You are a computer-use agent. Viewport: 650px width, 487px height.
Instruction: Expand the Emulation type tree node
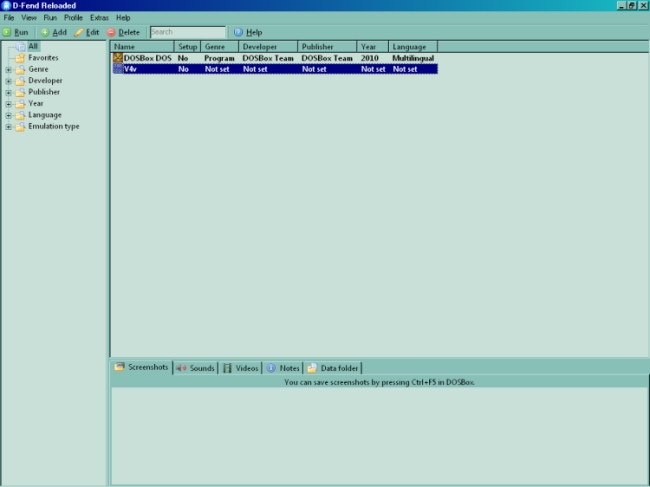click(x=8, y=127)
